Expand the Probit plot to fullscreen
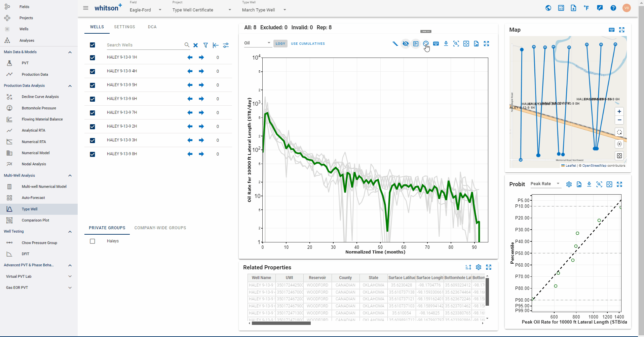 click(x=619, y=184)
